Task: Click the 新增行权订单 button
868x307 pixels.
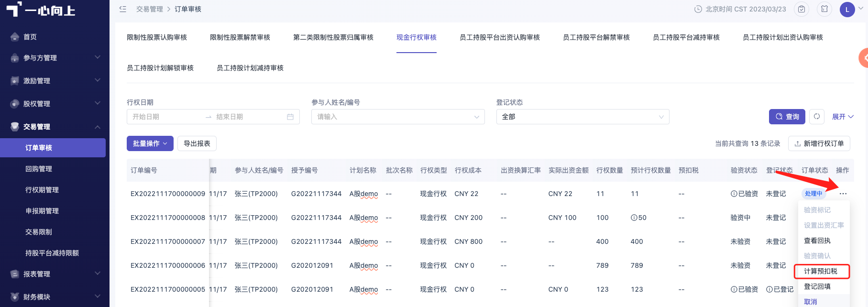Action: [819, 143]
